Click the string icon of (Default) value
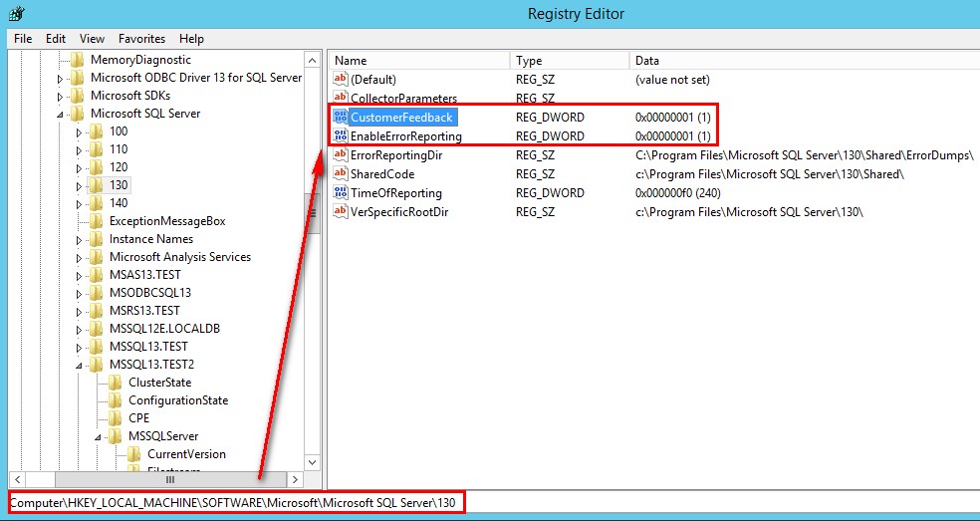The width and height of the screenshot is (980, 521). tap(340, 79)
